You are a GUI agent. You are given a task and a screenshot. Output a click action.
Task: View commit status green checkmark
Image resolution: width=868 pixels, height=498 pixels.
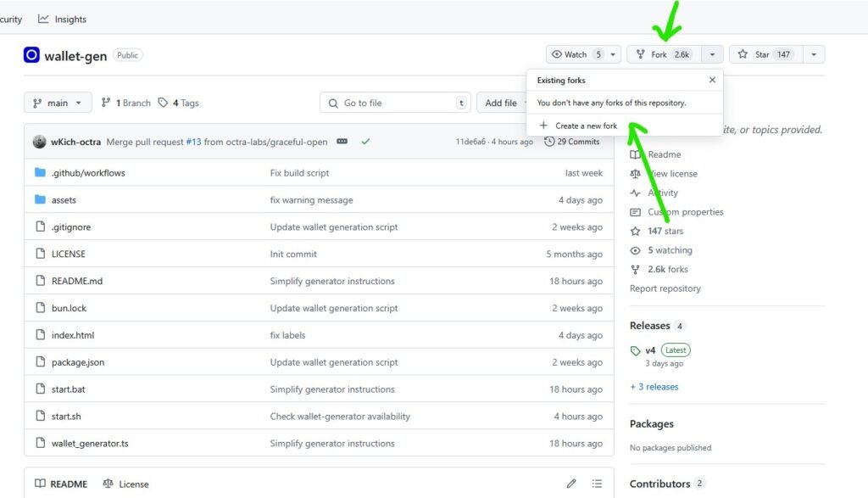pyautogui.click(x=365, y=142)
